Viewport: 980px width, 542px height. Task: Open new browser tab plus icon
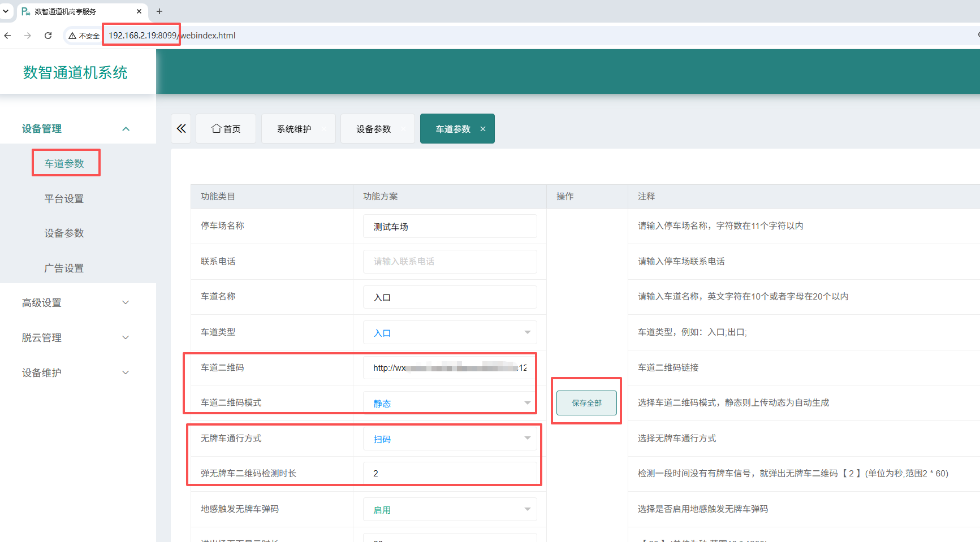pyautogui.click(x=159, y=11)
